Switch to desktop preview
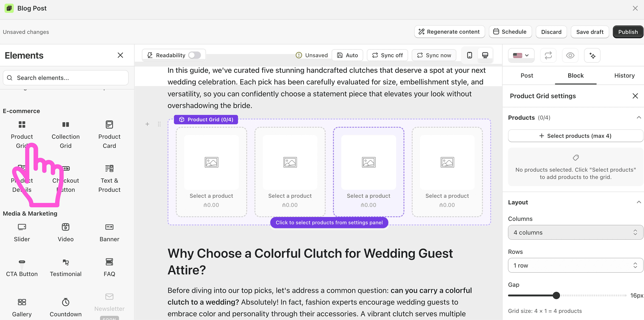 point(485,55)
